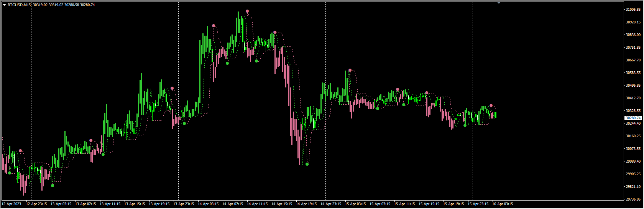Click time axis label 15 Apr 07:15
The image size is (644, 209).
(x=380, y=204)
